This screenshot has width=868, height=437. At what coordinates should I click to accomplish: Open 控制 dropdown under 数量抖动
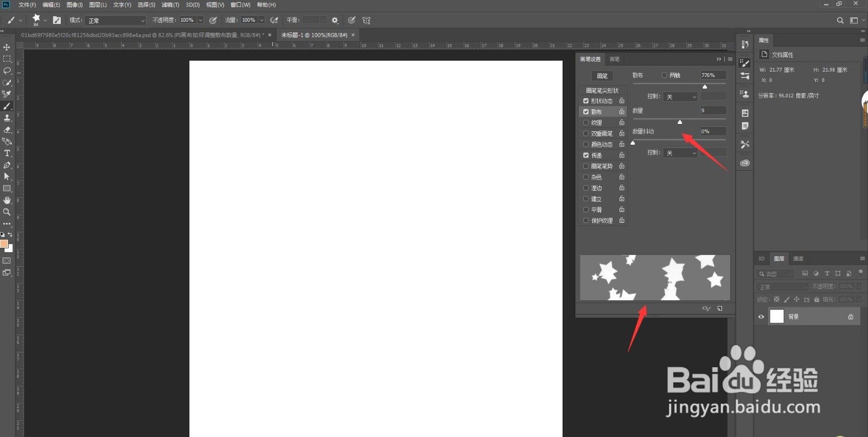(680, 153)
